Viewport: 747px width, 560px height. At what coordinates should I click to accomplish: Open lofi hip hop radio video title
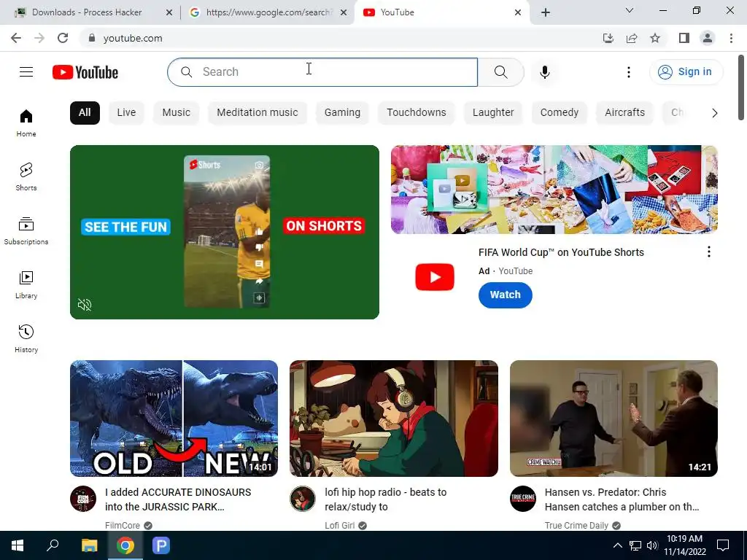click(386, 499)
